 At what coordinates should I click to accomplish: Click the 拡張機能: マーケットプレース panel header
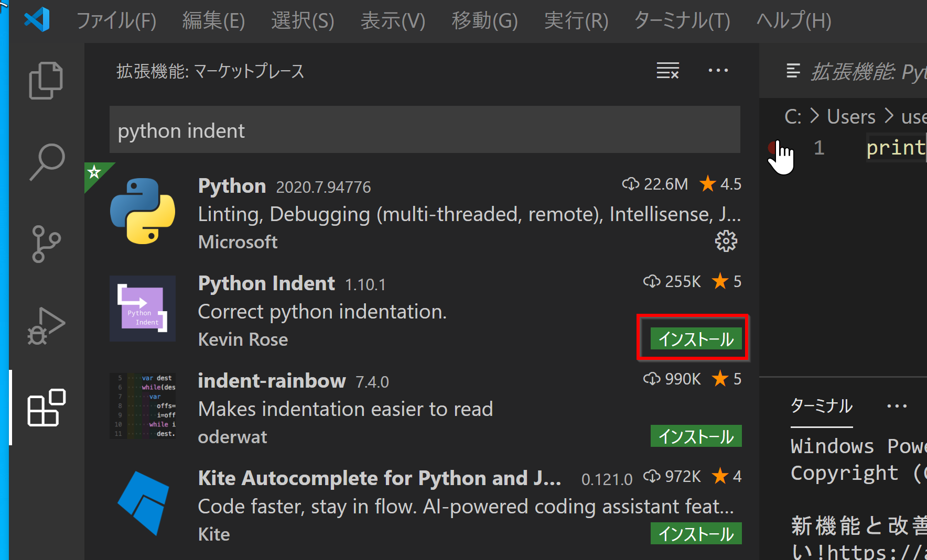[210, 71]
